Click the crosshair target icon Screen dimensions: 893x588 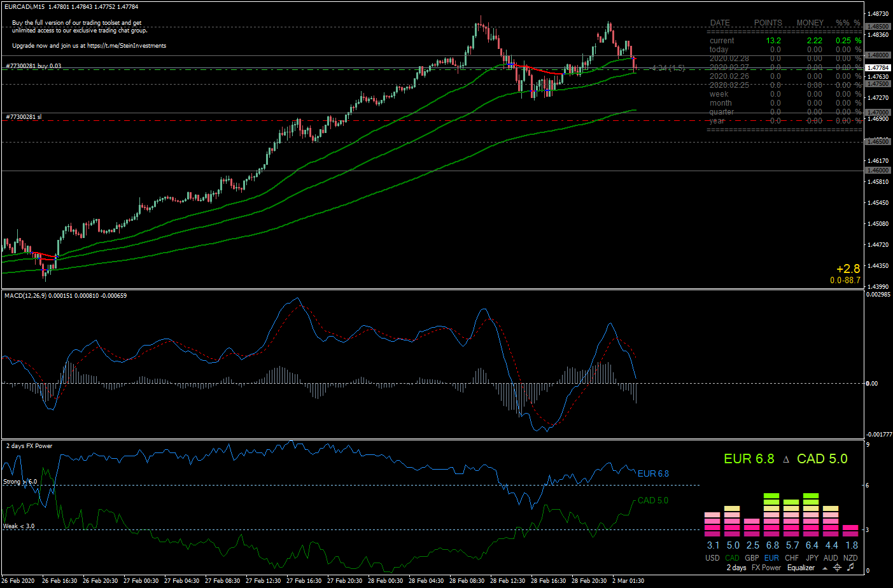coord(837,568)
